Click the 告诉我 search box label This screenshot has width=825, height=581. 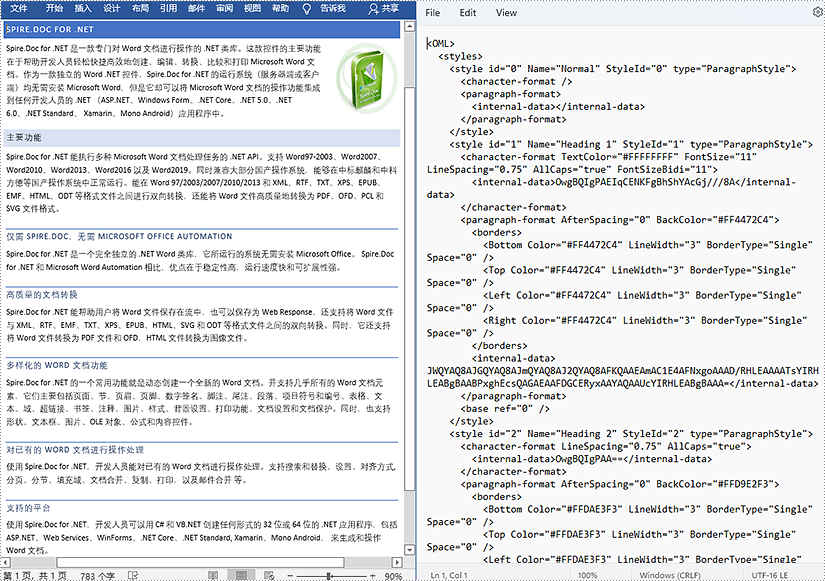(x=333, y=8)
